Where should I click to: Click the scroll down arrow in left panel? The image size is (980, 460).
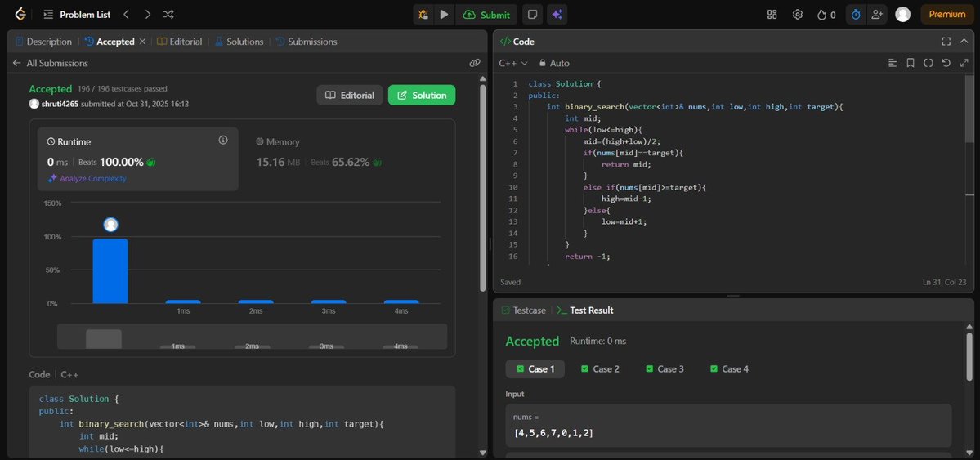(x=482, y=453)
